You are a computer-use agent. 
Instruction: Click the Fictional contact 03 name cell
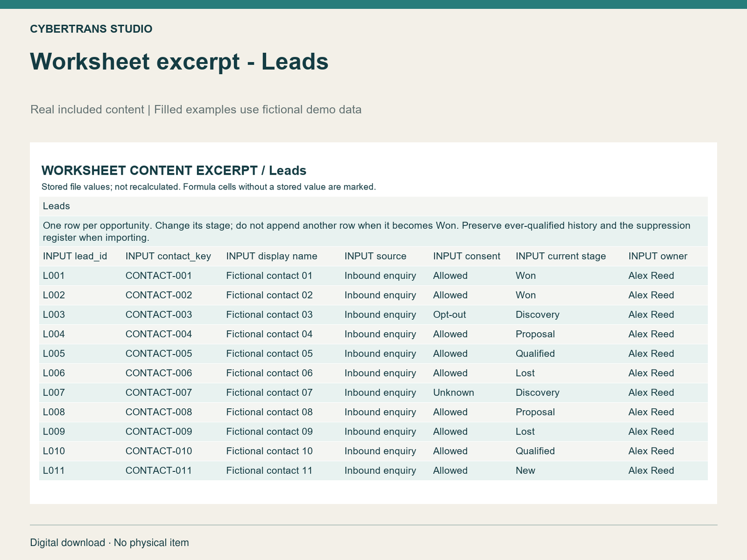269,315
